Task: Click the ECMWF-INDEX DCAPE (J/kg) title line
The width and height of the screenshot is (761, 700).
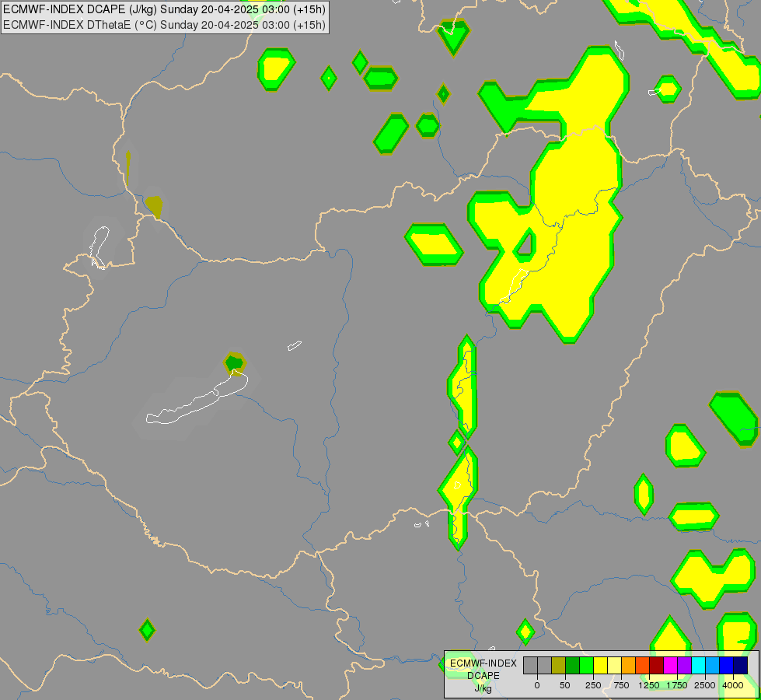Action: pyautogui.click(x=164, y=9)
